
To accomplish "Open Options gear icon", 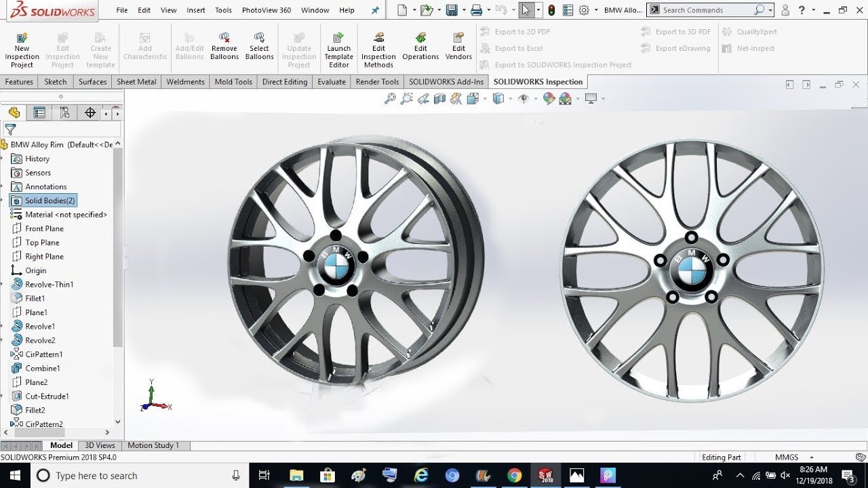I will click(x=584, y=10).
